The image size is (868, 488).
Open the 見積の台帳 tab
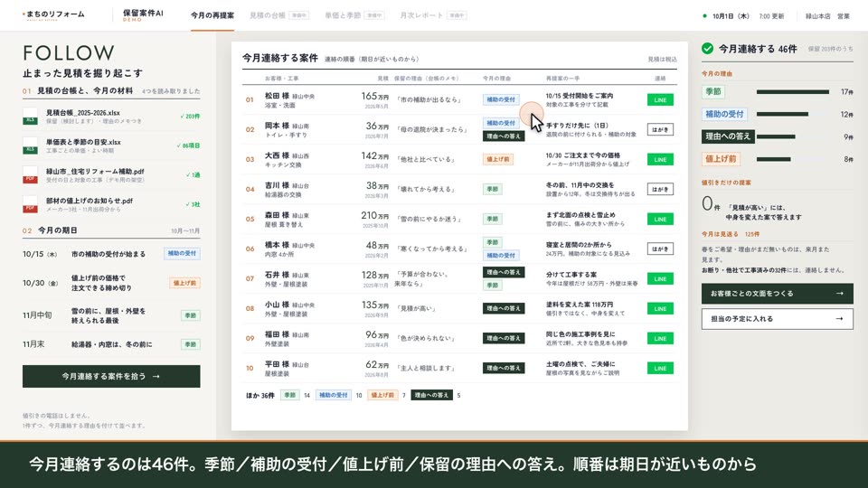click(279, 15)
